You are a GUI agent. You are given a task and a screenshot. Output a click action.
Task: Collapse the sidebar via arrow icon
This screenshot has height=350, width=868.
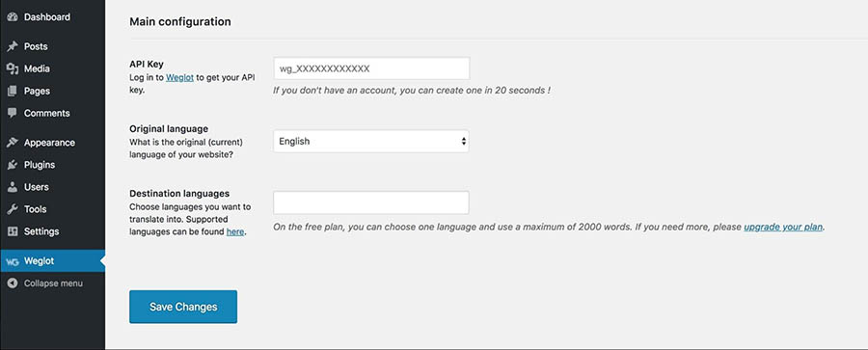[13, 283]
